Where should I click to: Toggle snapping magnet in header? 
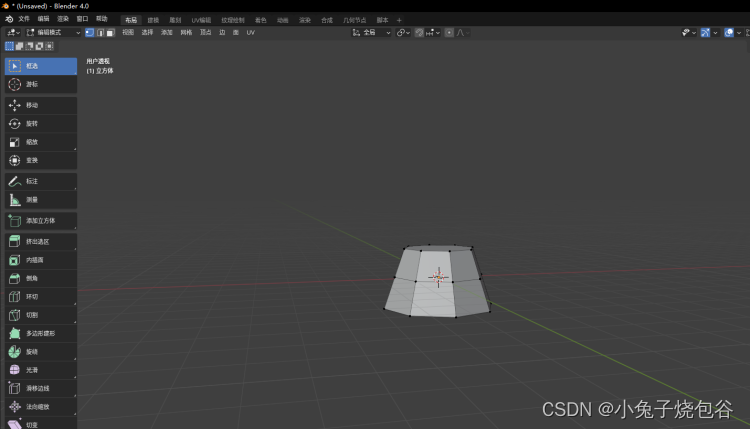click(x=419, y=33)
